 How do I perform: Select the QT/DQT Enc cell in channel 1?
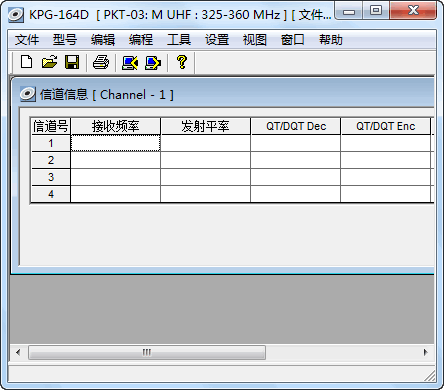(385, 143)
